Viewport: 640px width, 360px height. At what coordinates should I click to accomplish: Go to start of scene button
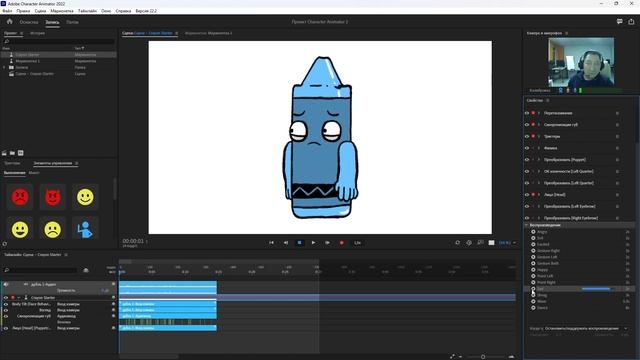pyautogui.click(x=271, y=243)
